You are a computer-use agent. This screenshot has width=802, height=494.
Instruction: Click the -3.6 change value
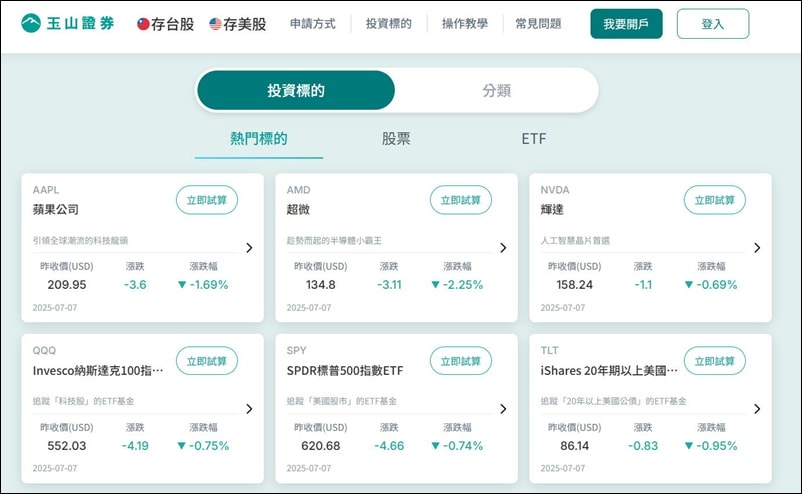135,285
